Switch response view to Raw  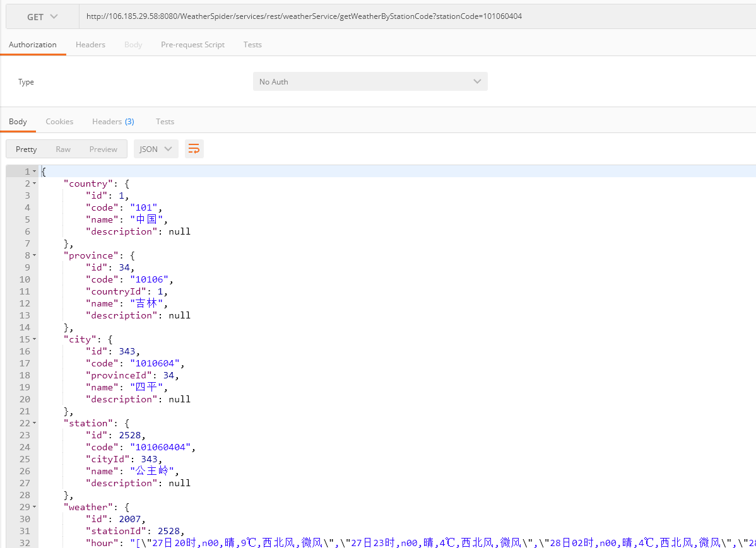63,149
